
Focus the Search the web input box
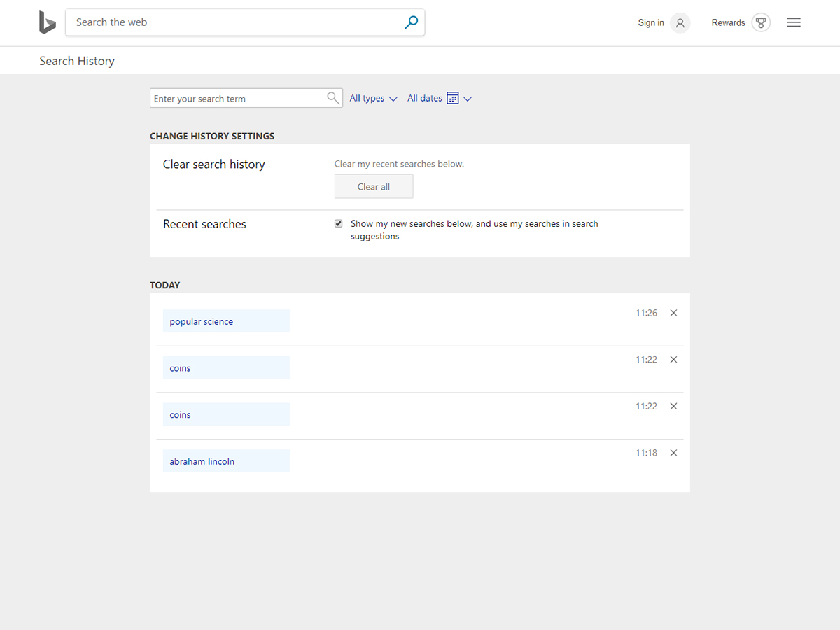(x=234, y=22)
